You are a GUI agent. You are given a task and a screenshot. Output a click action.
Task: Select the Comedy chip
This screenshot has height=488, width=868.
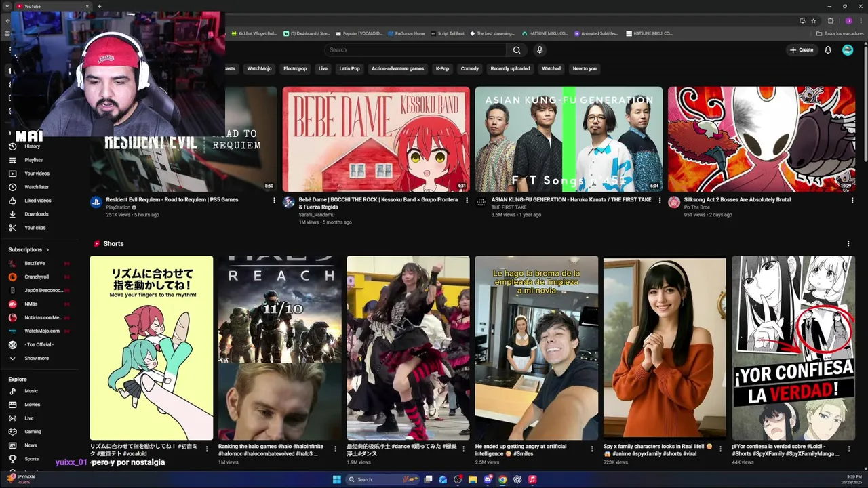click(x=470, y=68)
